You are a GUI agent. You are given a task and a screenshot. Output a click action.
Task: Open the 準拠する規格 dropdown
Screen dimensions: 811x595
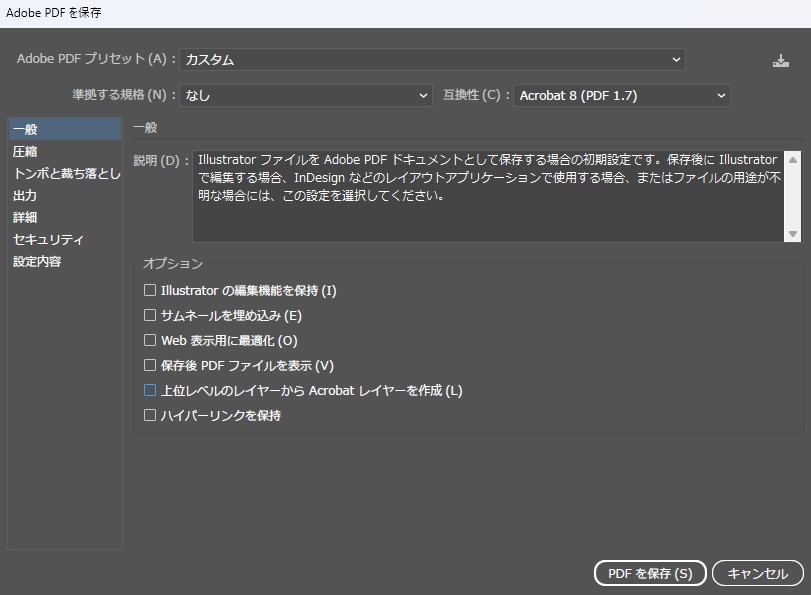(306, 95)
